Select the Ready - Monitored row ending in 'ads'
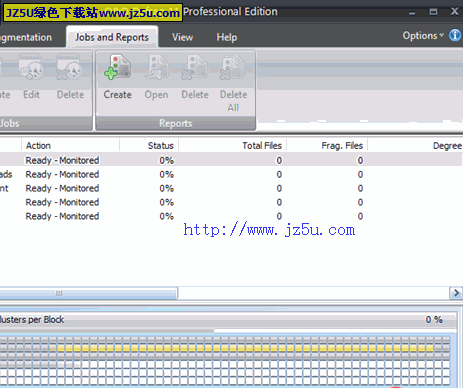The height and width of the screenshot is (388, 463). pyautogui.click(x=231, y=174)
